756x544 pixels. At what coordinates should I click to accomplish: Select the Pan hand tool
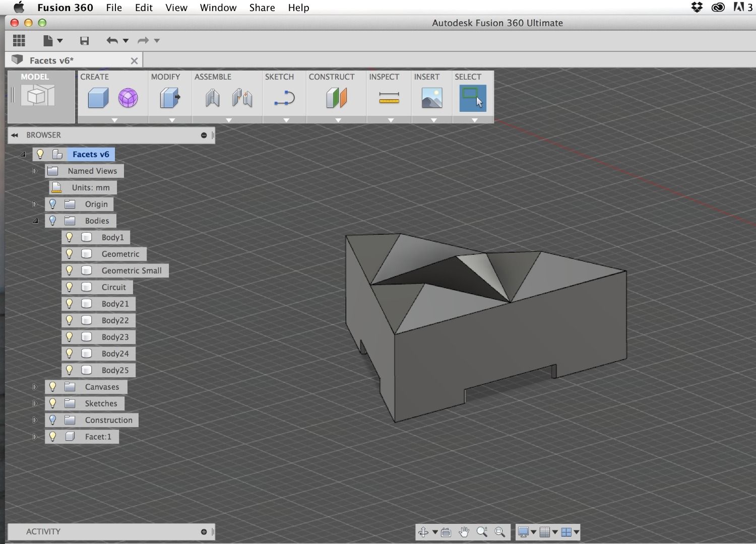(x=464, y=532)
